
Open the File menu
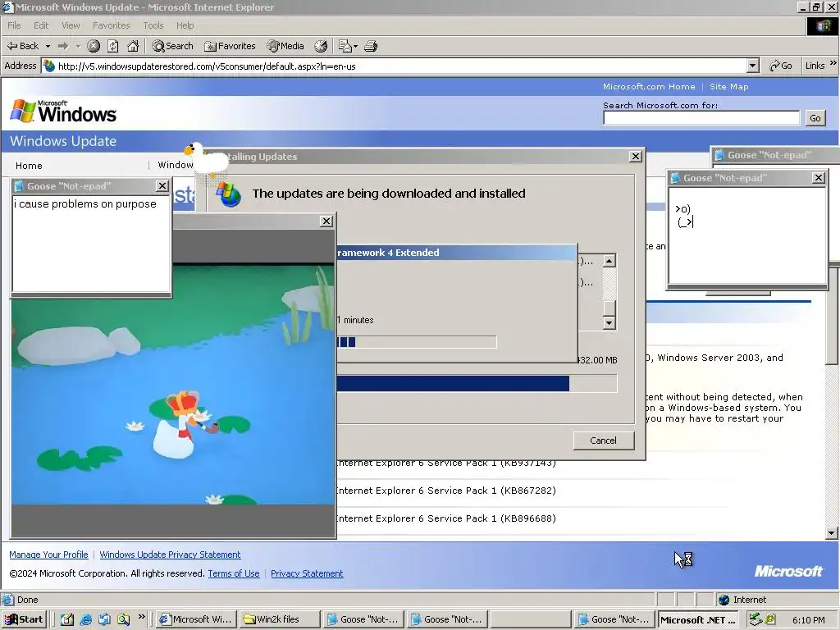point(14,25)
